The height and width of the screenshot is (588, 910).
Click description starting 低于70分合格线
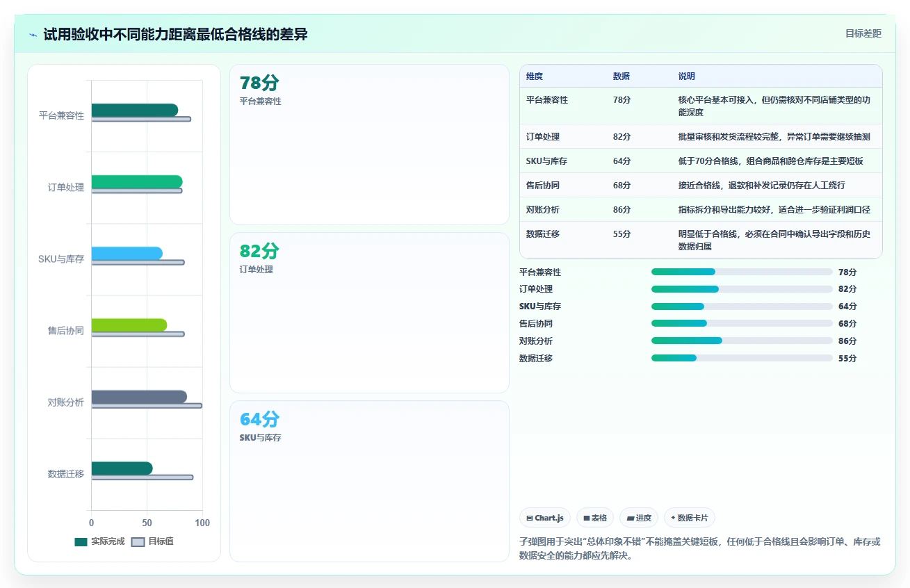[771, 161]
